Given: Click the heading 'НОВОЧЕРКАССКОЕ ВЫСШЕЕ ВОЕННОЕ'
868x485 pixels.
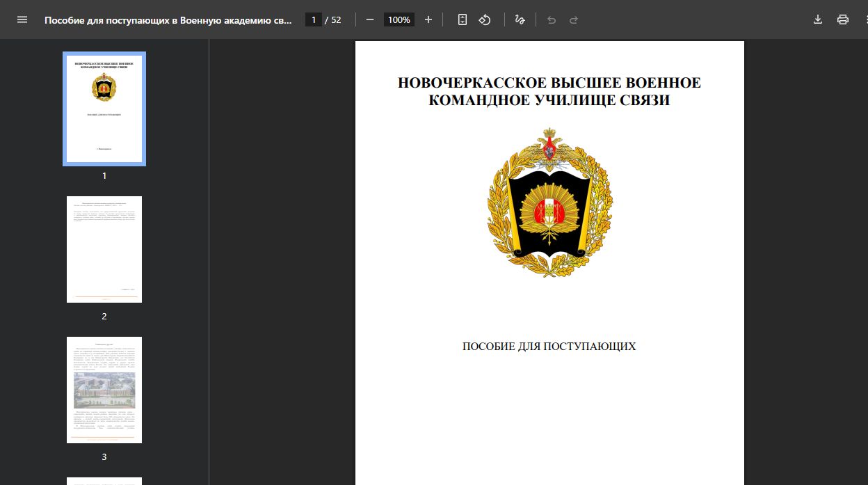Looking at the screenshot, I should [549, 83].
